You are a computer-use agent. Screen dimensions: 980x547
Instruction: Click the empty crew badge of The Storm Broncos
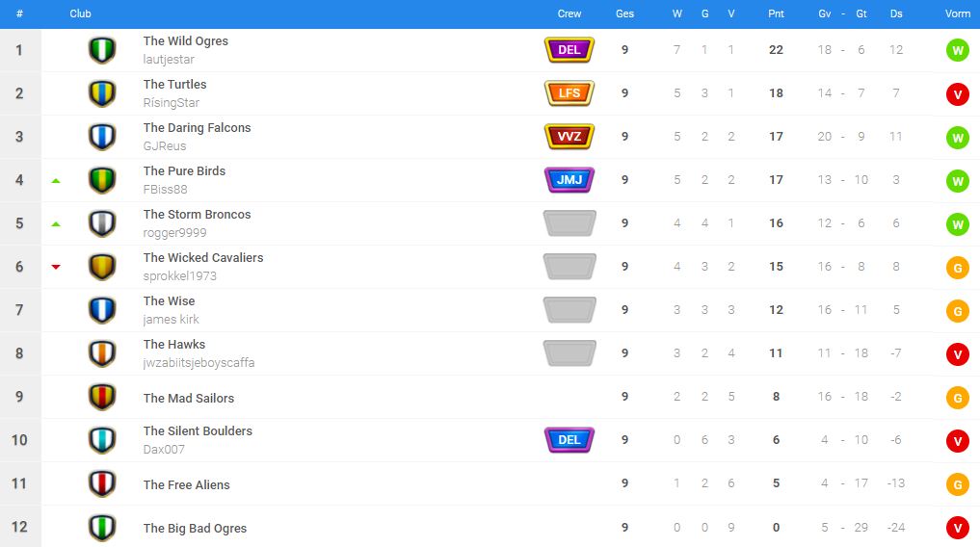(569, 223)
